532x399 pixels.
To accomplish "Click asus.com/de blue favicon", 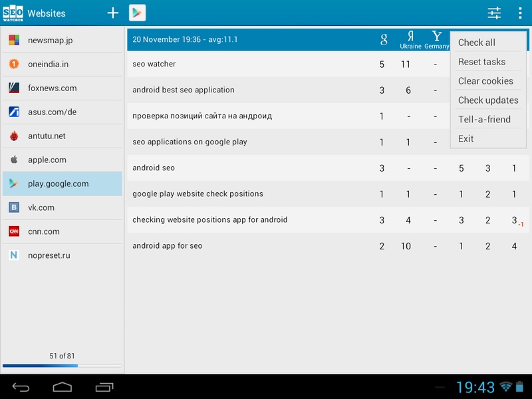I will tap(14, 112).
